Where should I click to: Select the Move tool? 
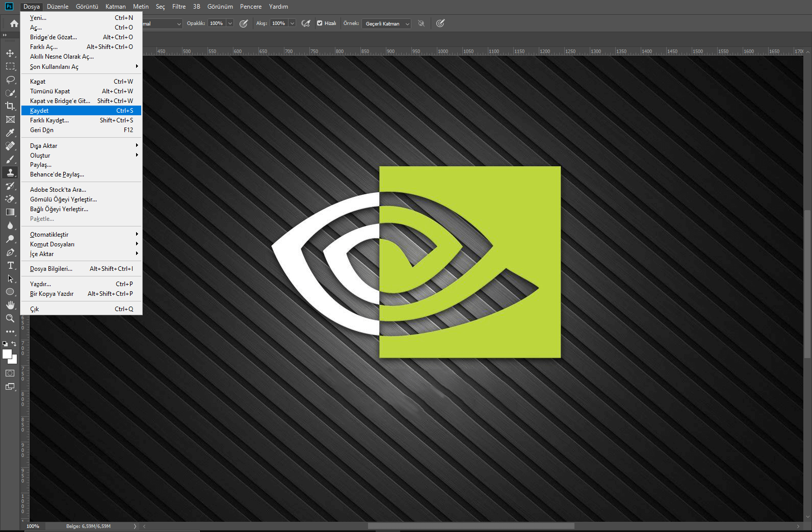[10, 53]
